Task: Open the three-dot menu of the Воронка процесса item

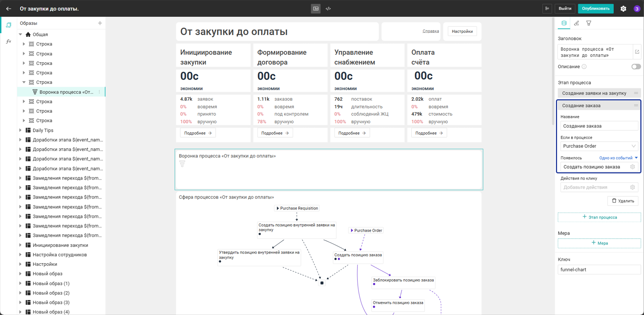Action: (99, 92)
